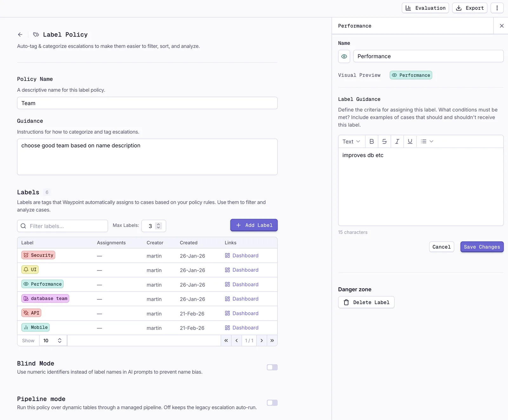The image size is (508, 420).
Task: Go to the first page of labels
Action: coord(226,341)
